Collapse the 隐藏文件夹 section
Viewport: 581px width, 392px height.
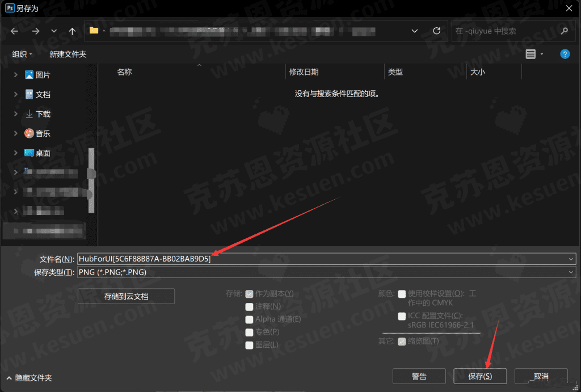point(28,378)
